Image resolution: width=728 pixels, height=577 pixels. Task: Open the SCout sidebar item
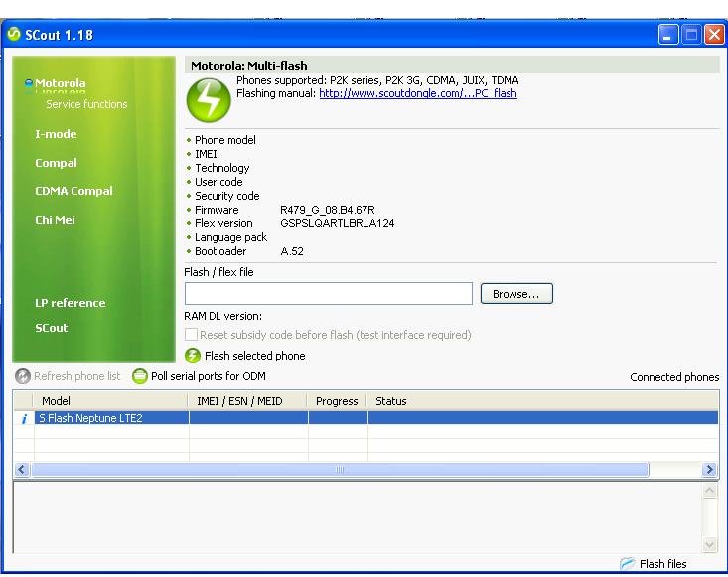pos(51,328)
